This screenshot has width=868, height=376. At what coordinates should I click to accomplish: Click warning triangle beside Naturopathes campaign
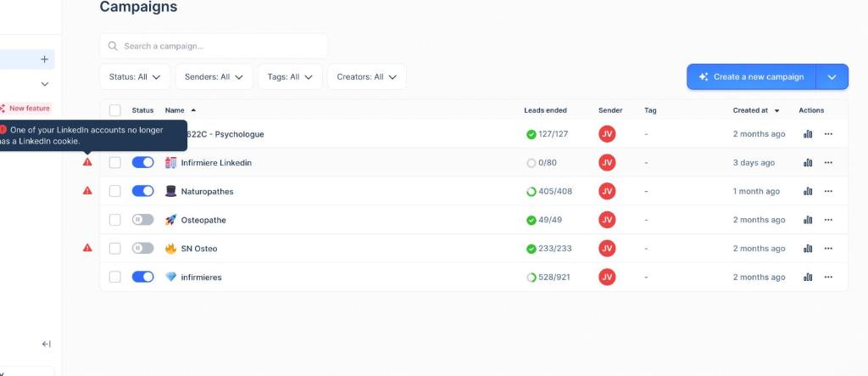pyautogui.click(x=87, y=191)
